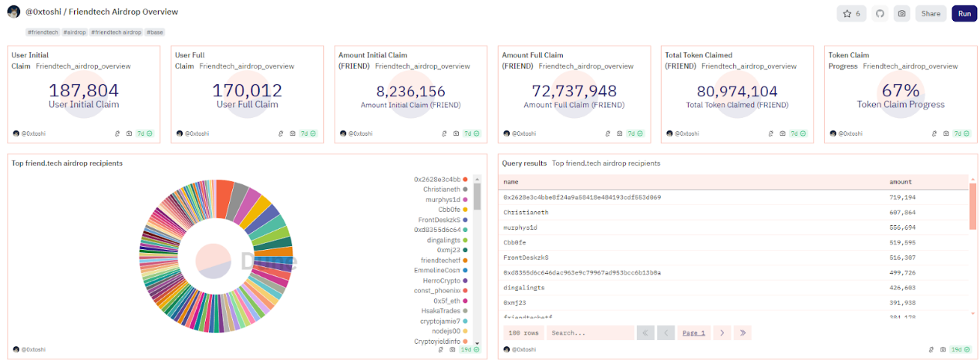Image resolution: width=980 pixels, height=364 pixels.
Task: Open the GitHub icon in header
Action: pyautogui.click(x=880, y=13)
